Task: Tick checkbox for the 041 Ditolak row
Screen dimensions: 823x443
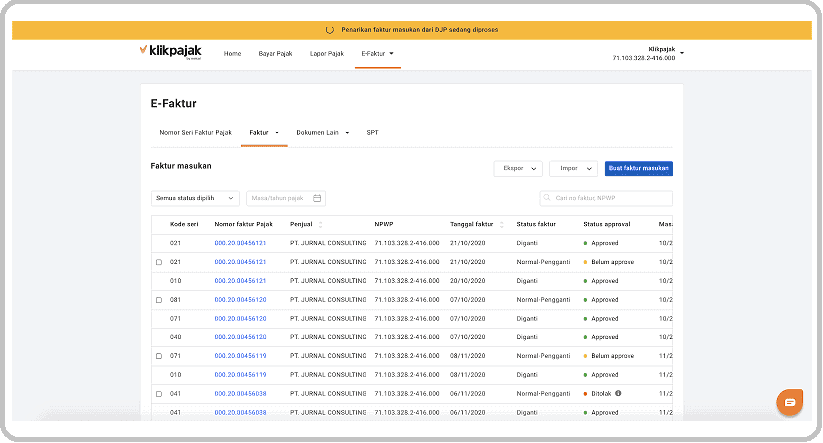Action: [159, 394]
